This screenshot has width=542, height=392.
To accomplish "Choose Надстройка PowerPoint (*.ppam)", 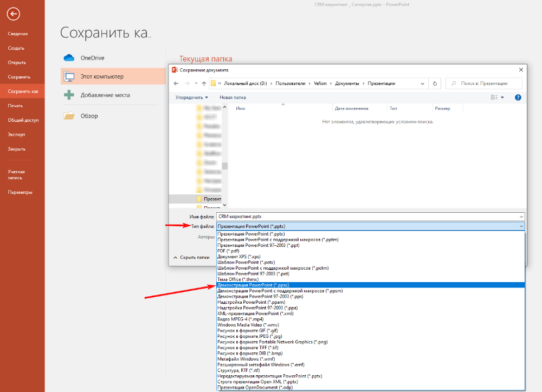I will pos(371,302).
